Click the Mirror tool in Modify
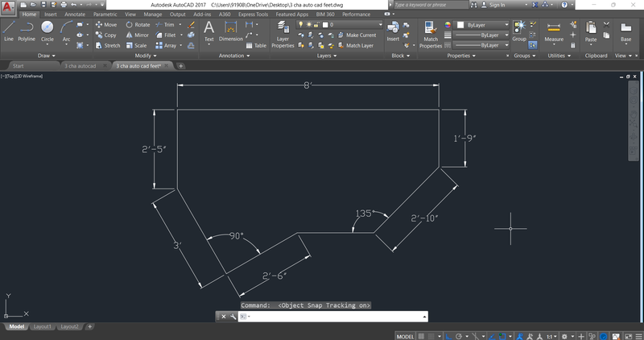This screenshot has height=340, width=644. (x=136, y=35)
